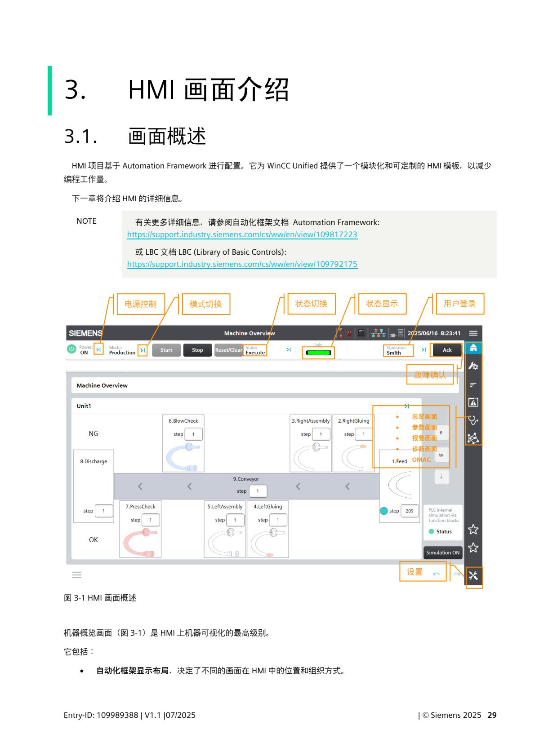The height and width of the screenshot is (756, 535).
Task: Open the diagnostics stethoscope icon
Action: [x=473, y=420]
